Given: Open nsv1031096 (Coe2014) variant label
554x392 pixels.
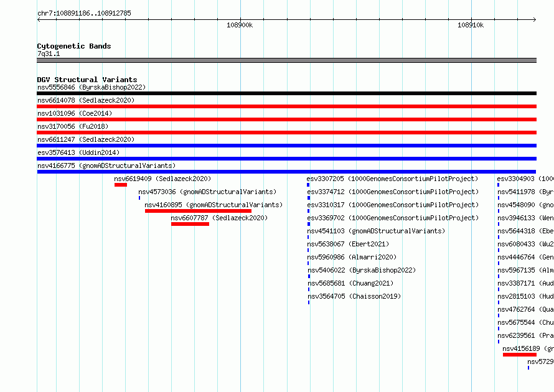Looking at the screenshot, I should 75,113.
